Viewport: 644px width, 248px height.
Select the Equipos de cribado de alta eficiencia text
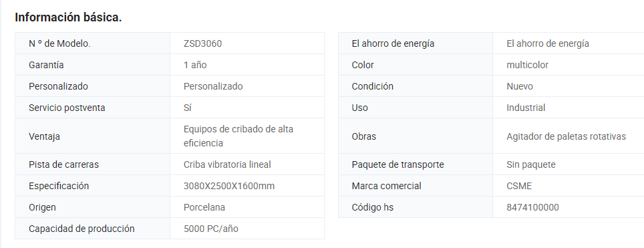click(238, 136)
